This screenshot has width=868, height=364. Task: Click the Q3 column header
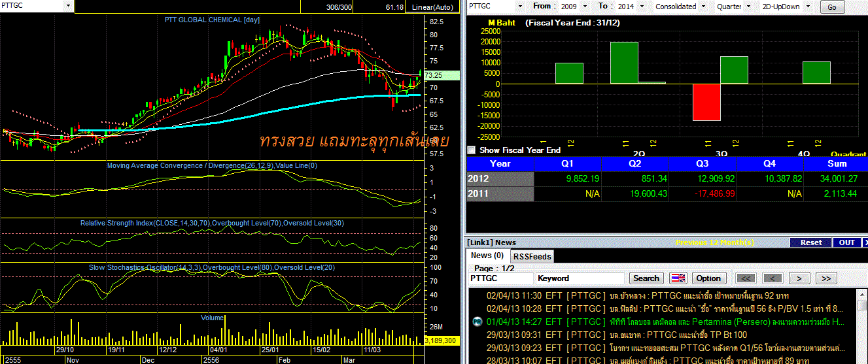pos(703,163)
